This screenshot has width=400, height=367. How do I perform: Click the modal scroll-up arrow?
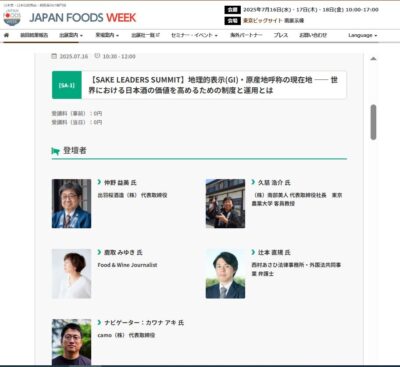[x=373, y=59]
